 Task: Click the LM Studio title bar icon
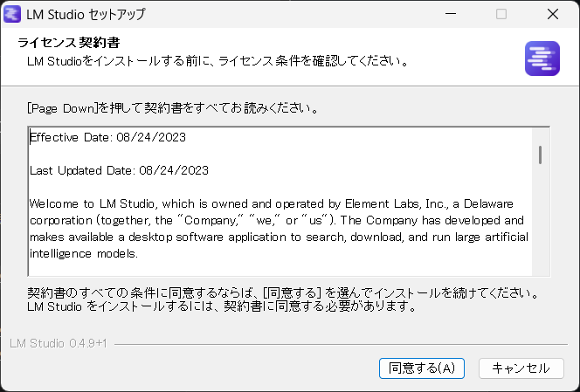click(x=14, y=15)
